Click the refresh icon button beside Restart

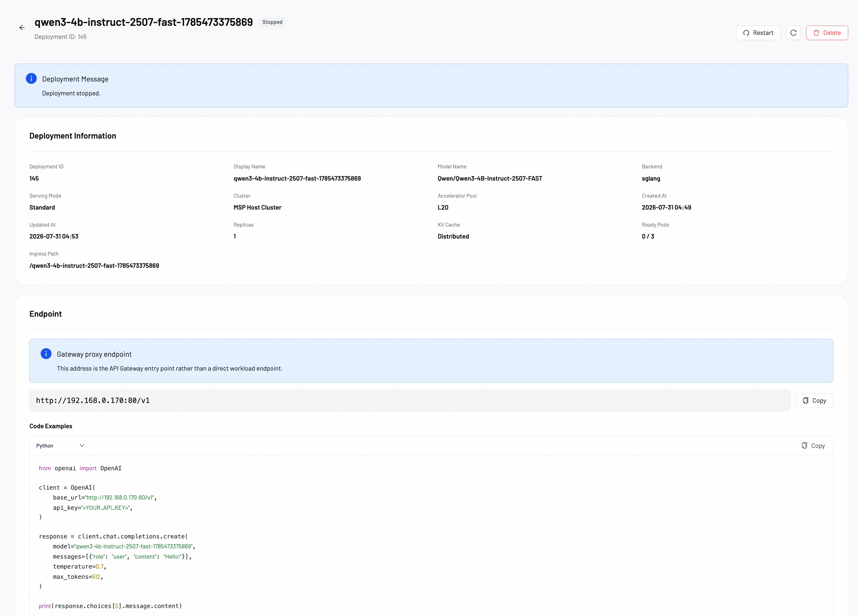click(x=793, y=33)
